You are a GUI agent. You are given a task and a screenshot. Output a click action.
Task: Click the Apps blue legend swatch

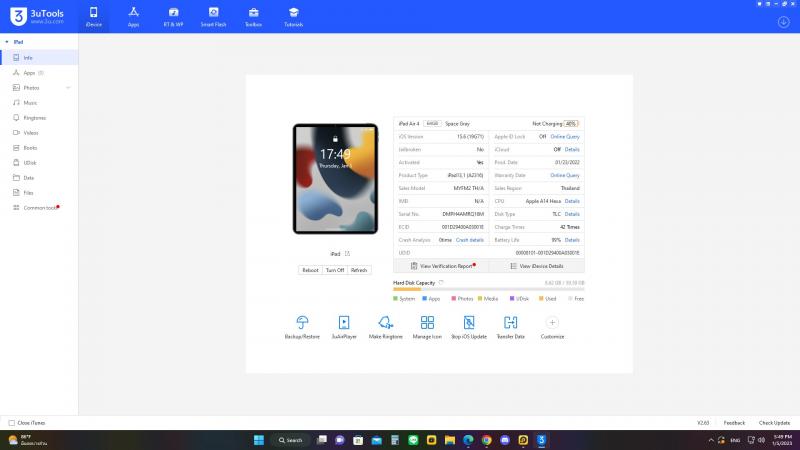pyautogui.click(x=424, y=298)
